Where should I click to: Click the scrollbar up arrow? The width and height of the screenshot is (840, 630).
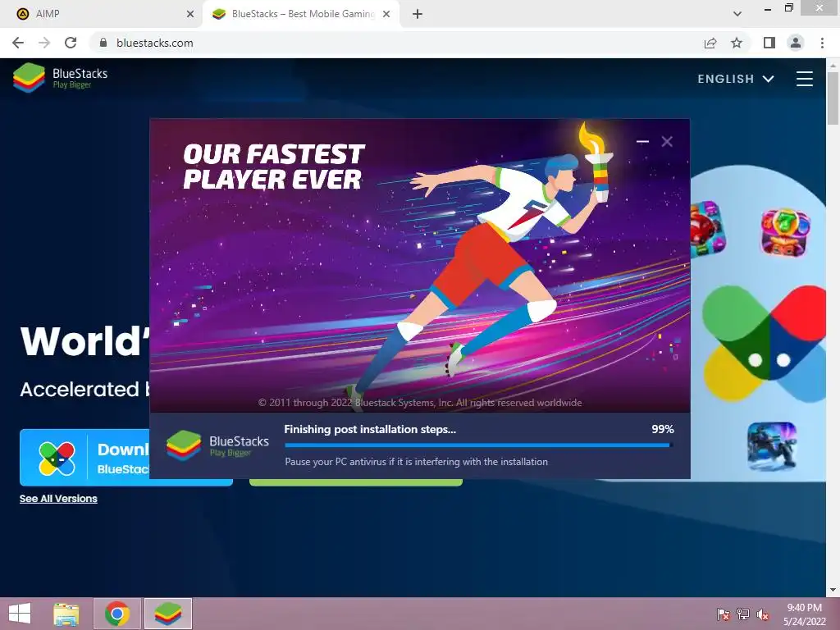coord(833,65)
